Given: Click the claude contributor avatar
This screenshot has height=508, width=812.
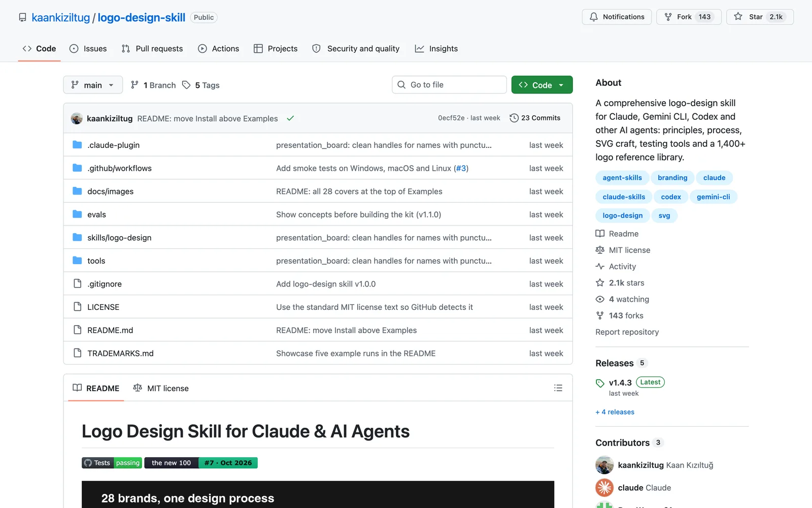Looking at the screenshot, I should [604, 488].
